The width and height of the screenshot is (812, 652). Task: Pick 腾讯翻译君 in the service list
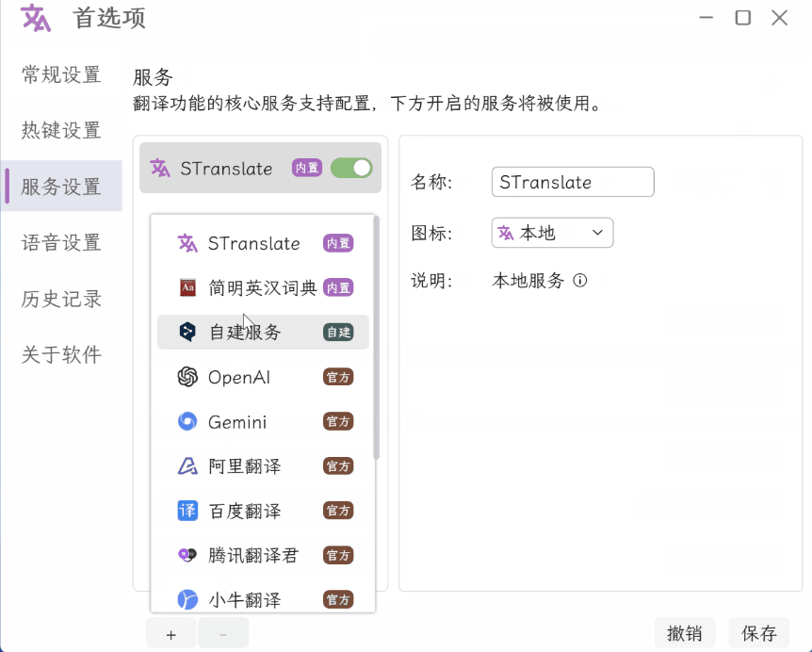(263, 555)
